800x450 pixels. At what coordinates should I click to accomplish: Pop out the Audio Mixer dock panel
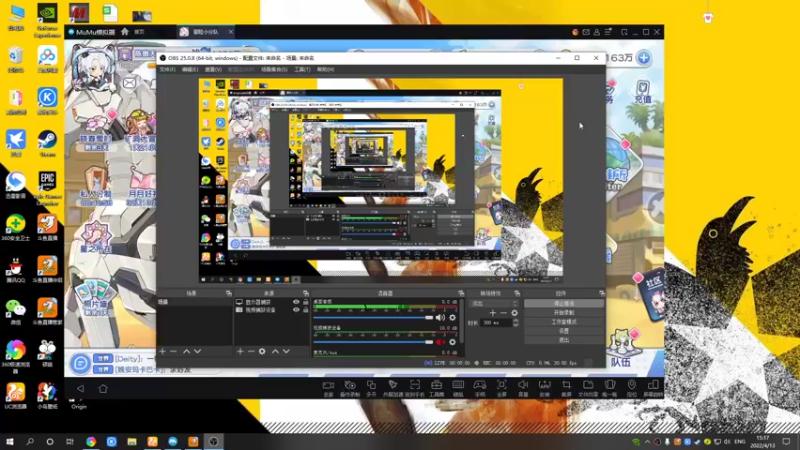[x=461, y=293]
